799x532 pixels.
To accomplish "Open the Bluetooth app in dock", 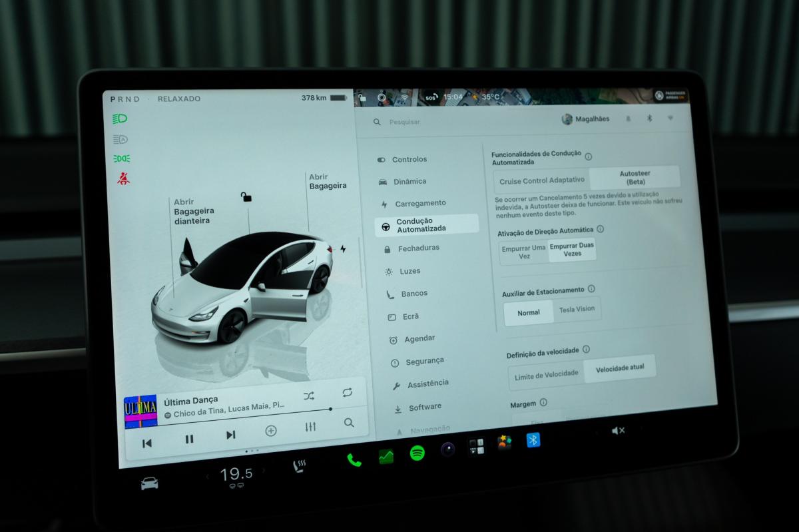I will tap(533, 440).
